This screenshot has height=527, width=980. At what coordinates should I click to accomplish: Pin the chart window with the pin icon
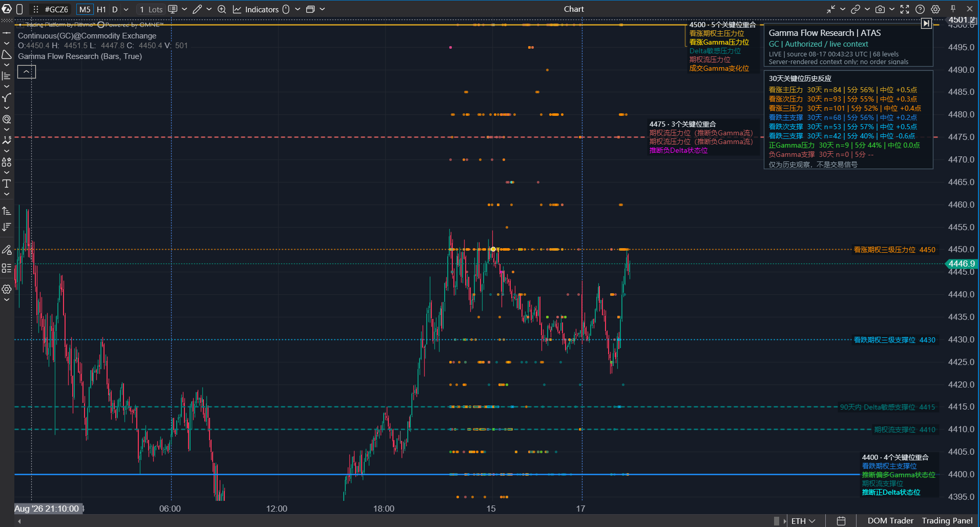(953, 9)
